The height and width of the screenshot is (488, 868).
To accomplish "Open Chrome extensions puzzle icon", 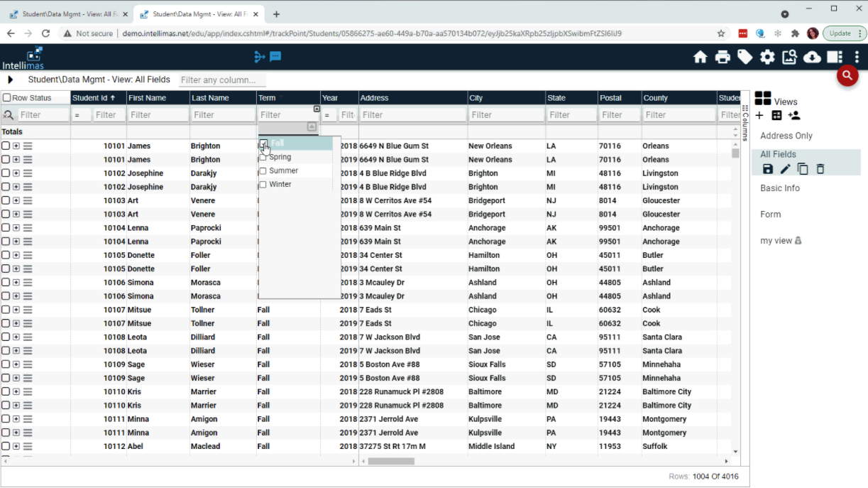I will pos(795,33).
